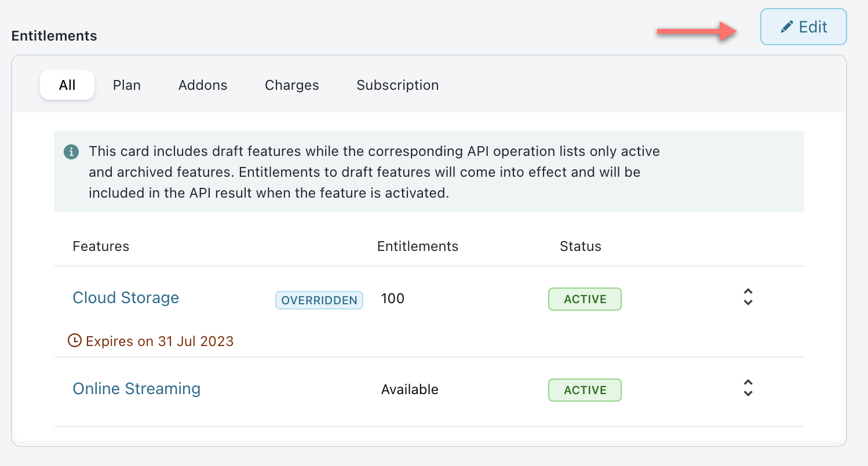Image resolution: width=868 pixels, height=466 pixels.
Task: Click the ACTIVE status badge for Cloud Storage
Action: click(585, 299)
